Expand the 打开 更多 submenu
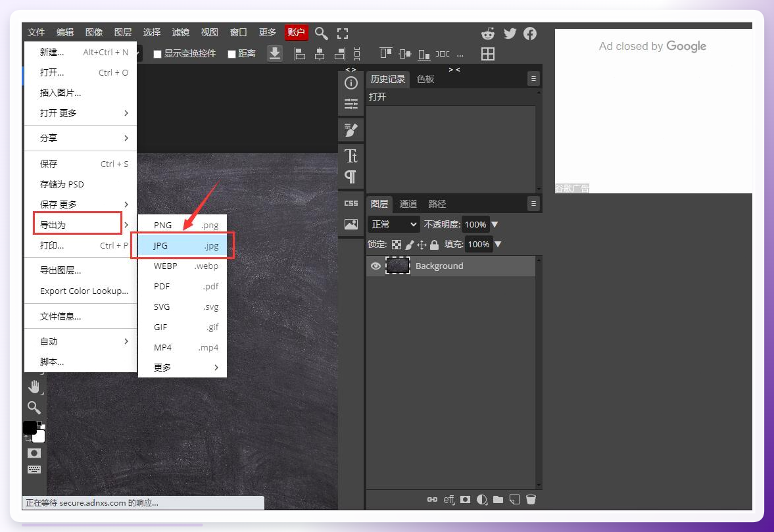The width and height of the screenshot is (774, 532). tap(81, 113)
